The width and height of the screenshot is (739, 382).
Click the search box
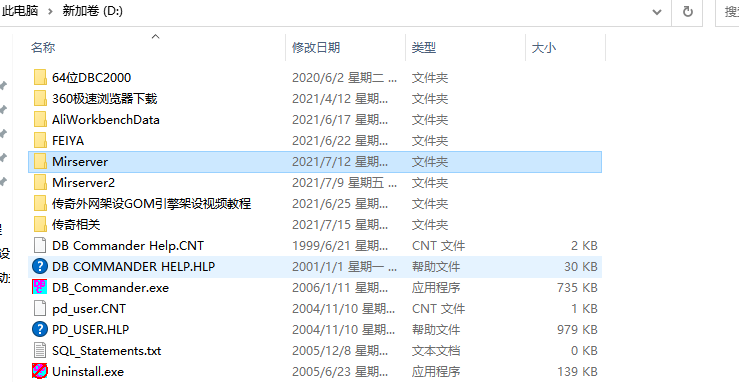click(x=728, y=12)
